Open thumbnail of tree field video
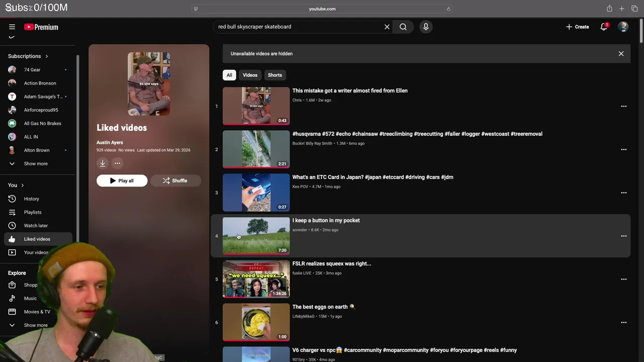Image resolution: width=644 pixels, height=362 pixels. (x=256, y=236)
